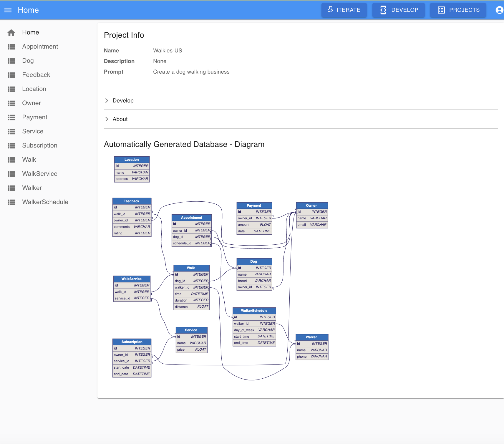Collapse the sidebar using the menu icon
This screenshot has height=444, width=504.
[8, 10]
